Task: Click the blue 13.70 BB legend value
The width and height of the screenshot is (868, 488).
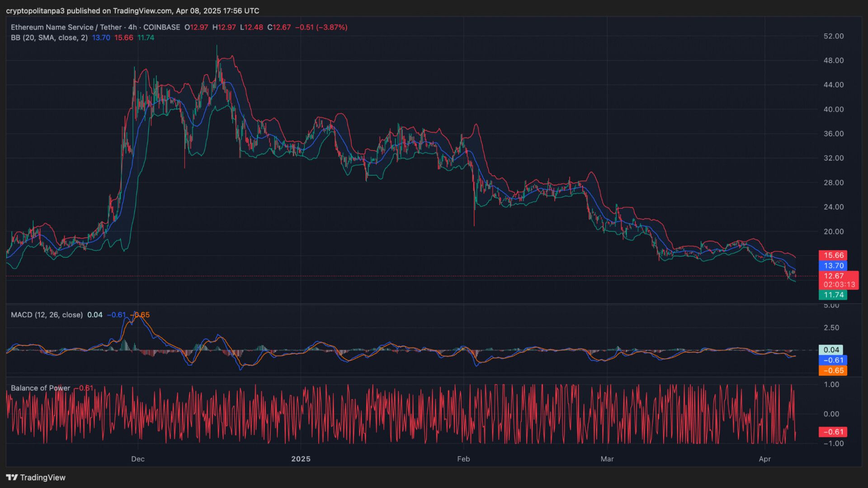Action: 101,38
